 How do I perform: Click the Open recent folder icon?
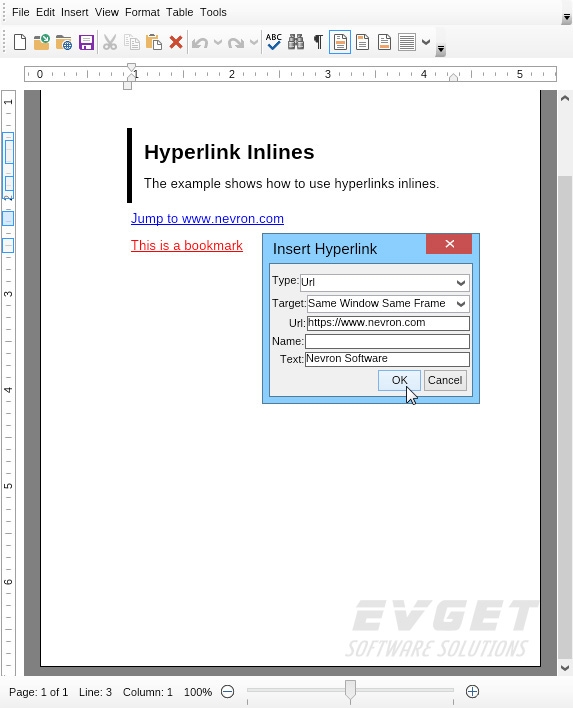[x=42, y=42]
